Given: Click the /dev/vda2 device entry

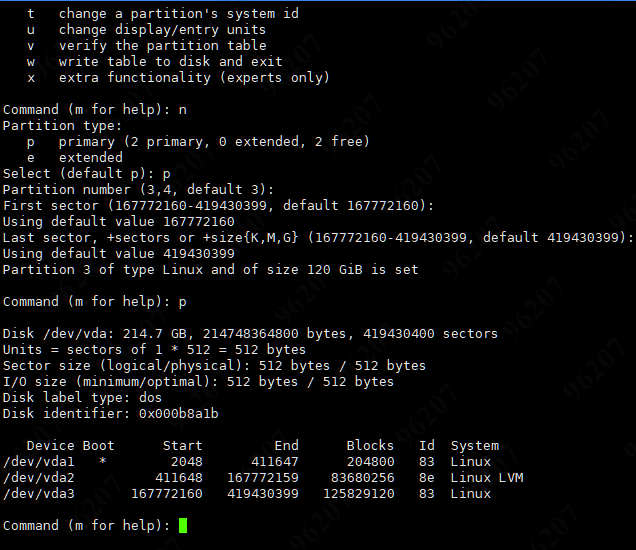Looking at the screenshot, I should click(x=39, y=478).
